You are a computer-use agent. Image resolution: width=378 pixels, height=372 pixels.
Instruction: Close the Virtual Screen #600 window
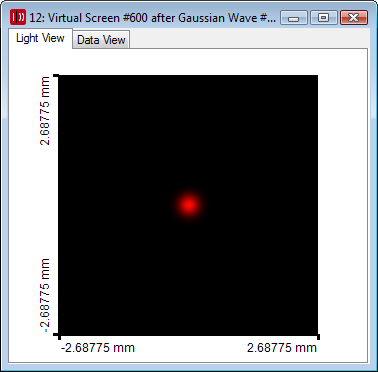(354, 18)
